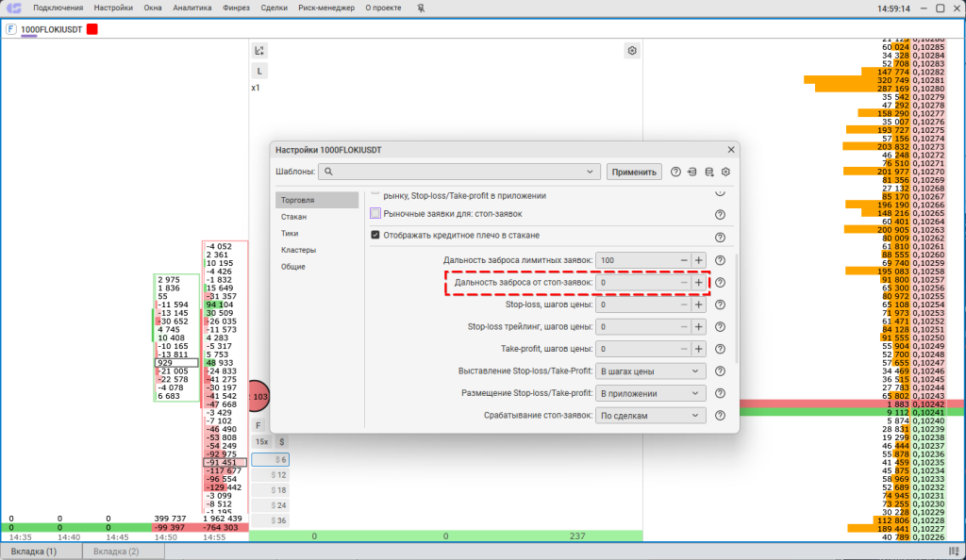
Task: Open the Риск-менеджер menu
Action: pyautogui.click(x=326, y=8)
